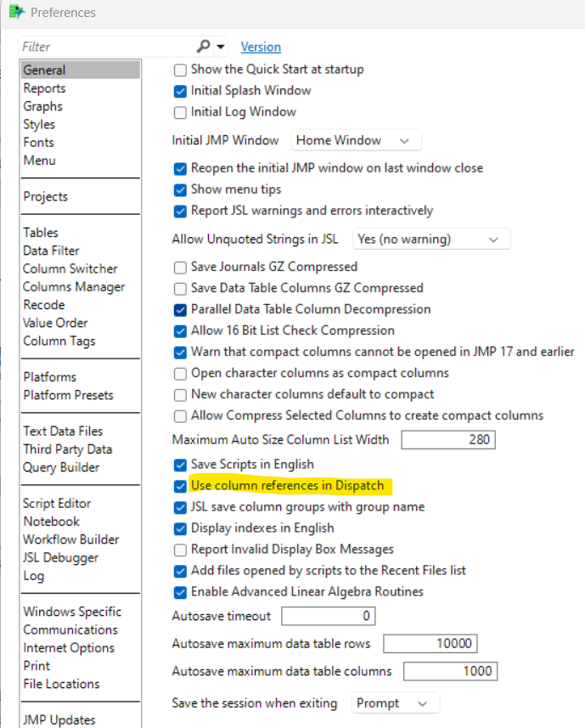Select JSL Debugger category
Image resolution: width=585 pixels, height=728 pixels.
tap(61, 557)
